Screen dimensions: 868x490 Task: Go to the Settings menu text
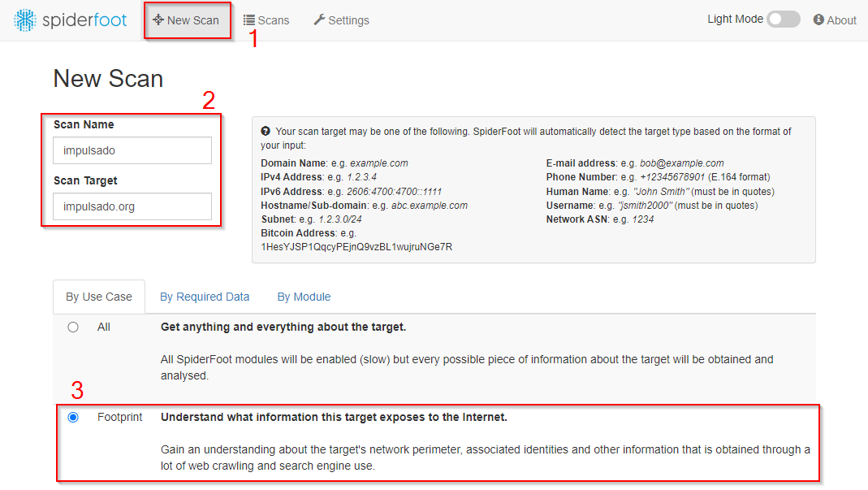[348, 20]
